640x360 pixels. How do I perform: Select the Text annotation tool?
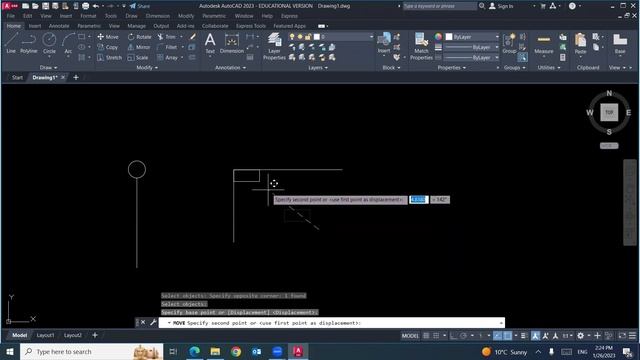coord(210,43)
